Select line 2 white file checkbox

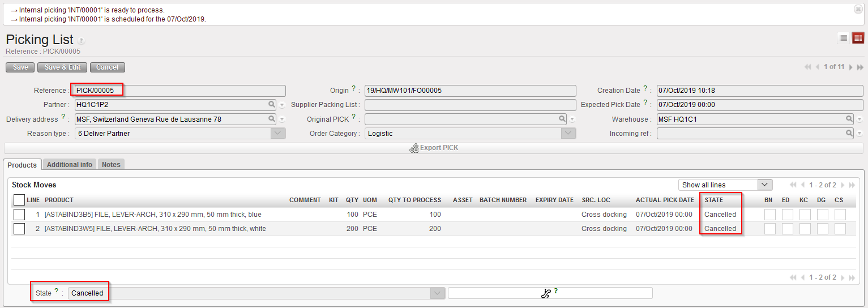19,229
